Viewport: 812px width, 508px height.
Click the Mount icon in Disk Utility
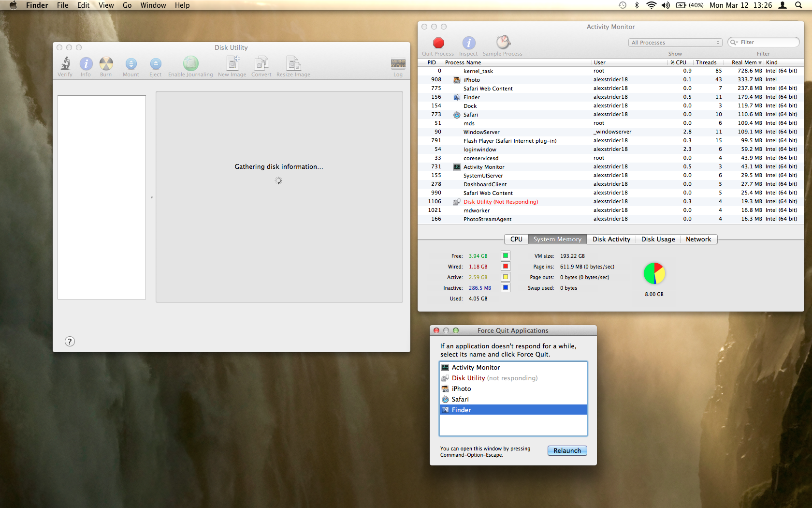pyautogui.click(x=130, y=63)
